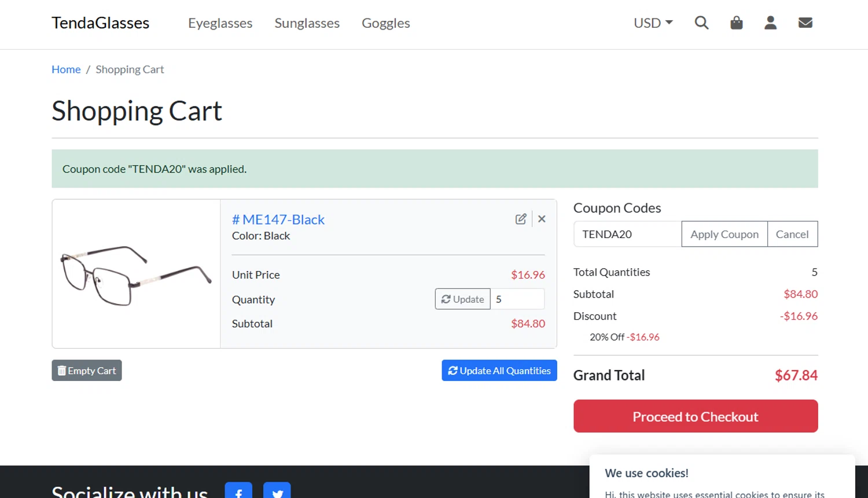Click the Empty Cart button

tap(87, 371)
